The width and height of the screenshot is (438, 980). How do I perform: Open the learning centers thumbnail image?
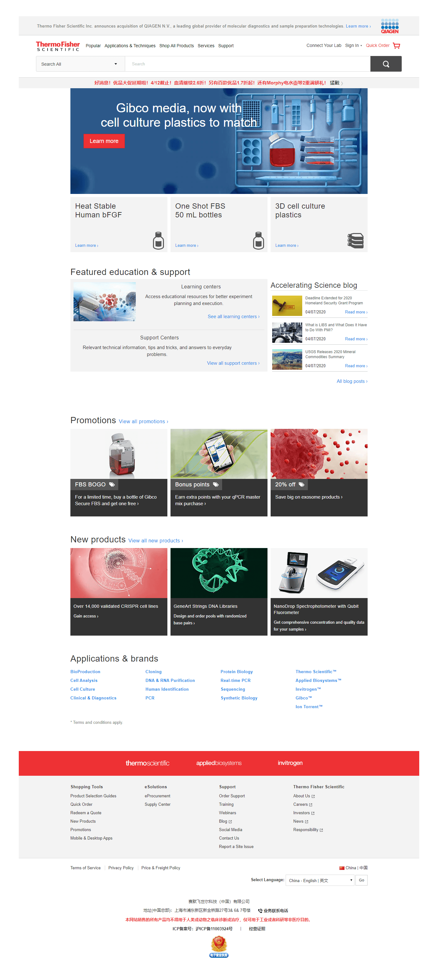coord(104,301)
